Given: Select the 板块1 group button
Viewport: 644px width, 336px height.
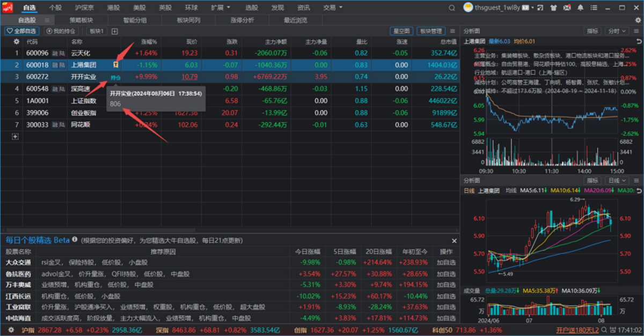Looking at the screenshot, I should (97, 31).
